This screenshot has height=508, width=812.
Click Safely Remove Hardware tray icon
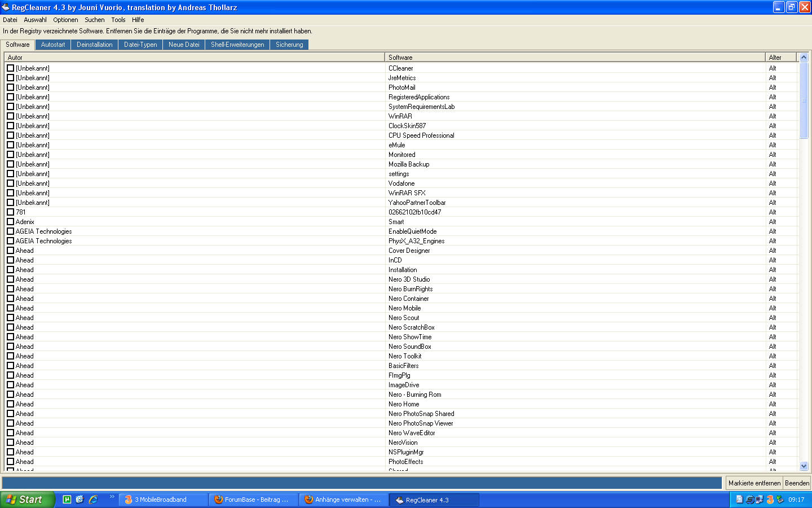click(x=780, y=500)
